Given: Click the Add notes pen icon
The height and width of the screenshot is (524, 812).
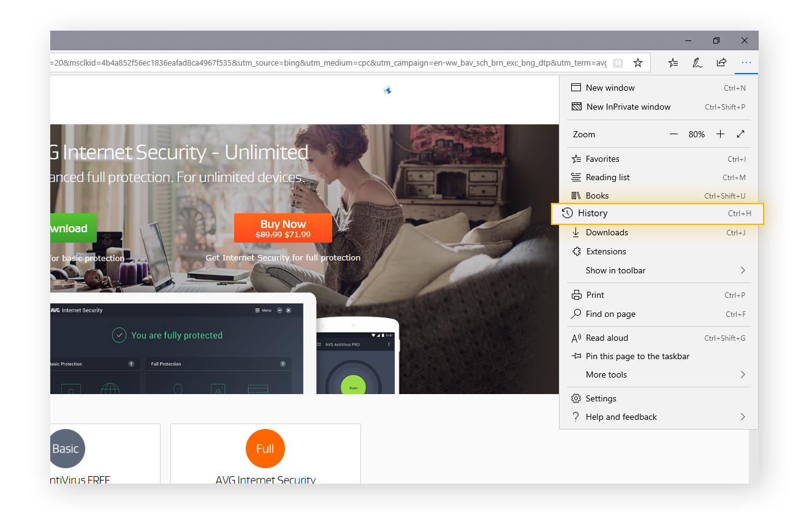Looking at the screenshot, I should point(697,63).
